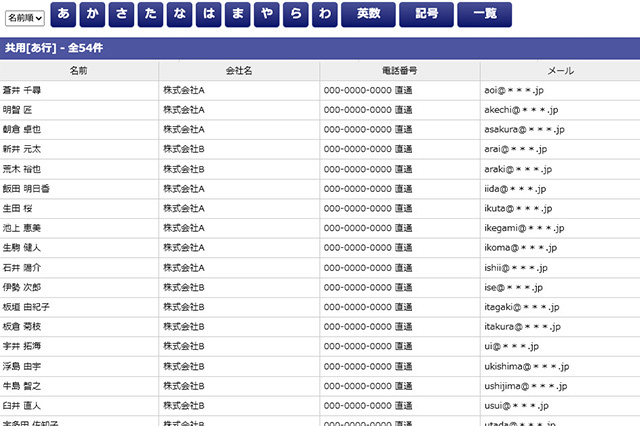
Task: Select contact 池上 恵美
Action: 22,228
